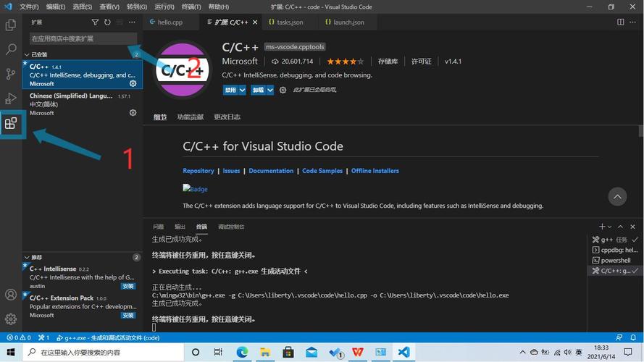Image resolution: width=644 pixels, height=362 pixels.
Task: Maximize the terminal panel size
Action: pyautogui.click(x=621, y=227)
